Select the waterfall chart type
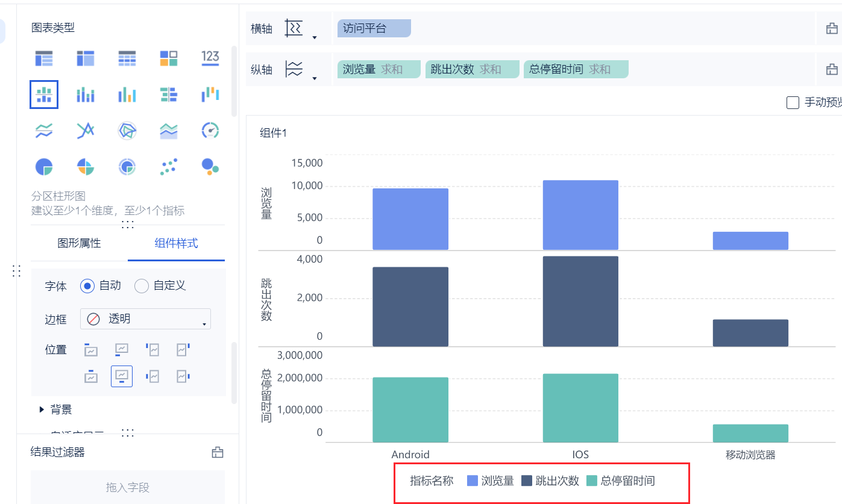The width and height of the screenshot is (842, 504). (210, 95)
